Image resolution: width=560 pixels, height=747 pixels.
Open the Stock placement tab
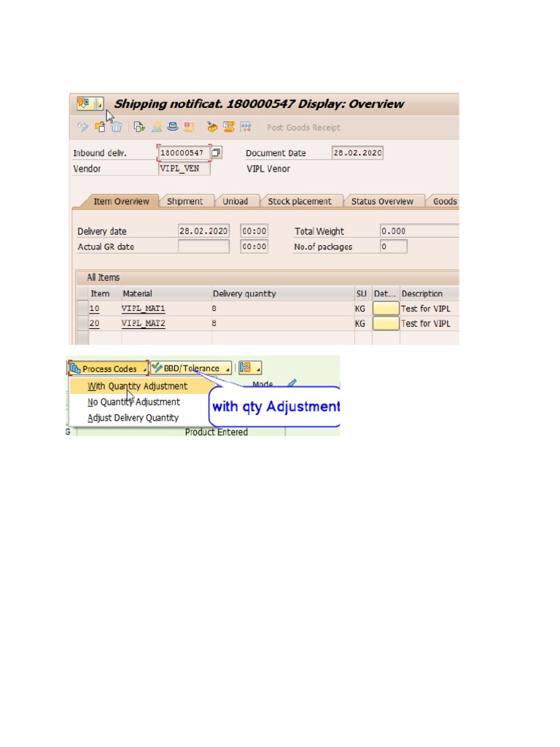click(300, 201)
